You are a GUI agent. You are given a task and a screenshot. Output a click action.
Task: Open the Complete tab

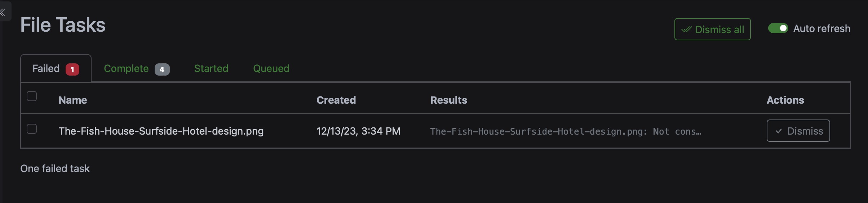tap(126, 68)
